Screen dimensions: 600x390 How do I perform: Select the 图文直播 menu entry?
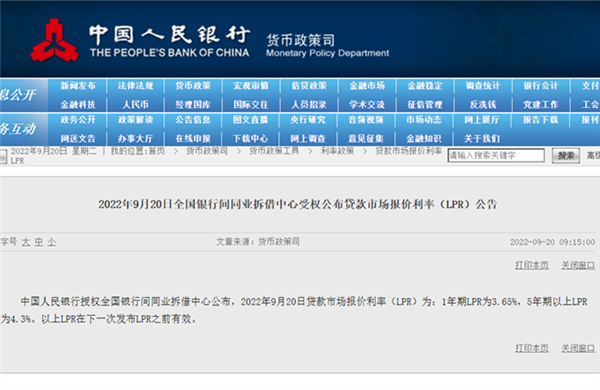coord(251,120)
